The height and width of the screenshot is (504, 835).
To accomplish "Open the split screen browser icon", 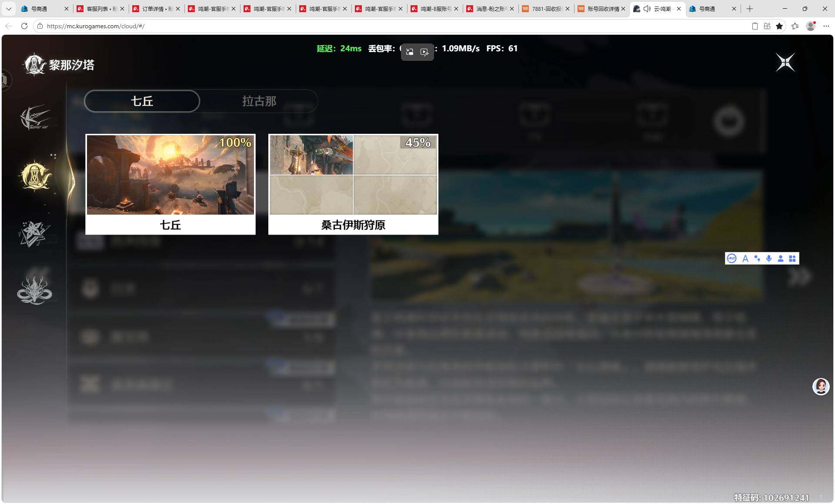I will coord(767,26).
